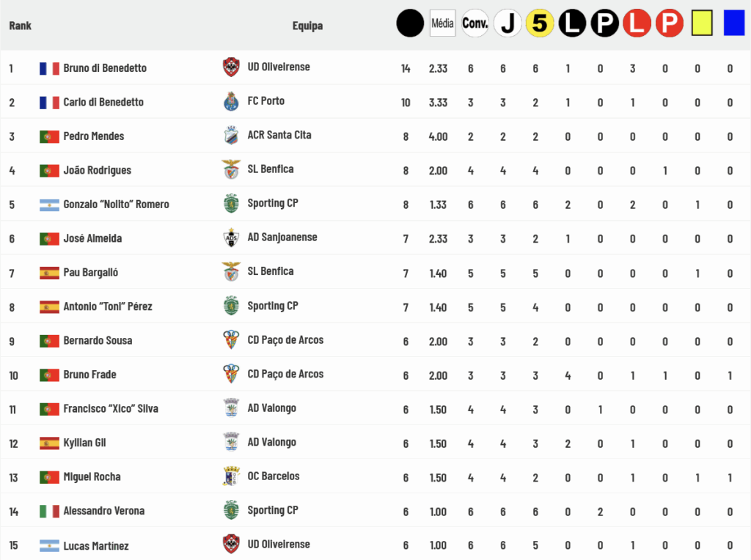
Task: Select the yellow card column swatch
Action: 702,23
